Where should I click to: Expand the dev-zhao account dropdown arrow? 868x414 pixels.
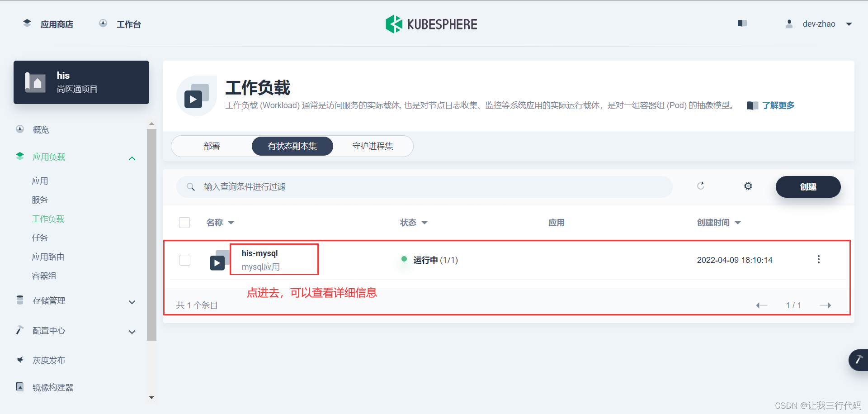[x=849, y=24]
